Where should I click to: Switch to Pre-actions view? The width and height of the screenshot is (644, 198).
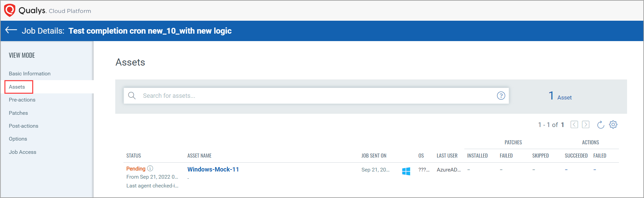coord(22,100)
